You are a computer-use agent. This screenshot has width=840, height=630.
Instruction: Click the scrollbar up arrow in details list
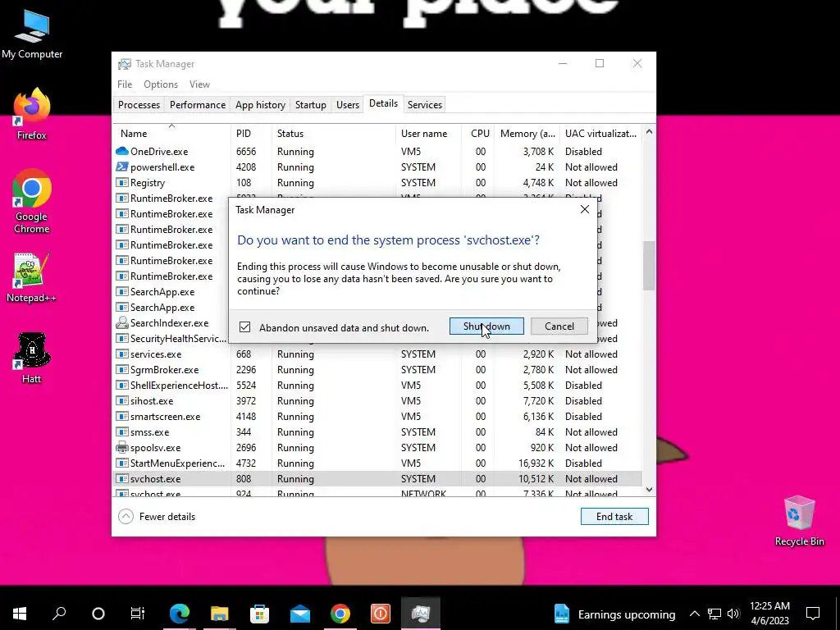coord(650,131)
